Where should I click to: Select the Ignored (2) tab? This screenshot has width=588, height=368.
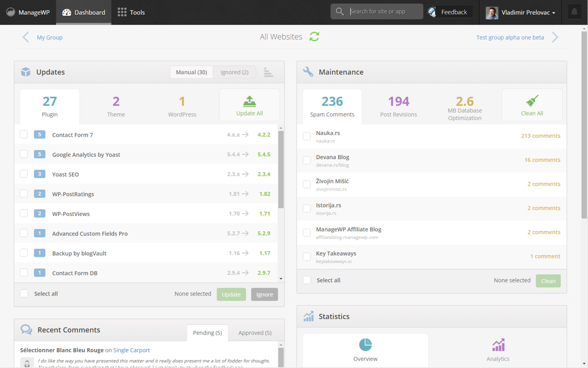(x=234, y=72)
